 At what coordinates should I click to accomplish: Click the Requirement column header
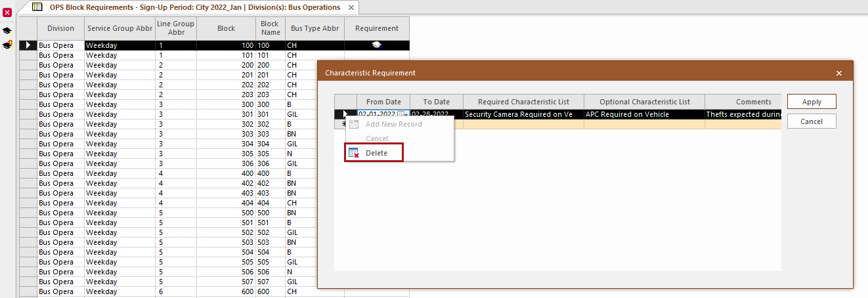(377, 29)
